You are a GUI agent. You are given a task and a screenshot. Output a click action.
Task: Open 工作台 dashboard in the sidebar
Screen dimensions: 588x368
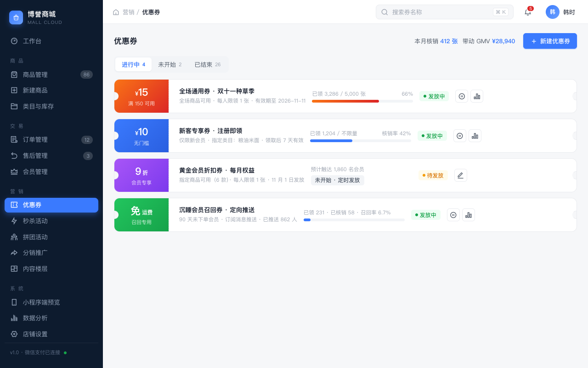[x=51, y=41]
